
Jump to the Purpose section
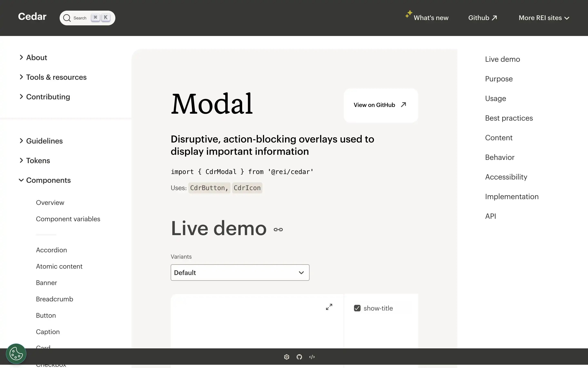pyautogui.click(x=499, y=79)
